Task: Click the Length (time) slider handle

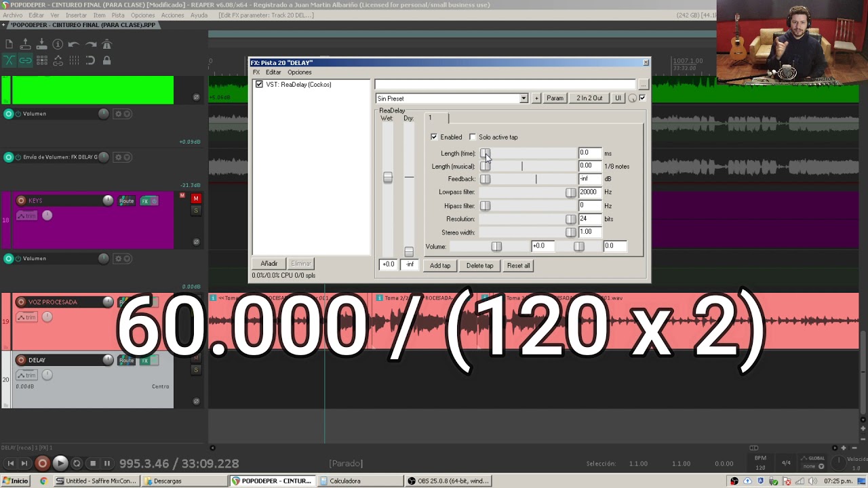Action: tap(485, 153)
